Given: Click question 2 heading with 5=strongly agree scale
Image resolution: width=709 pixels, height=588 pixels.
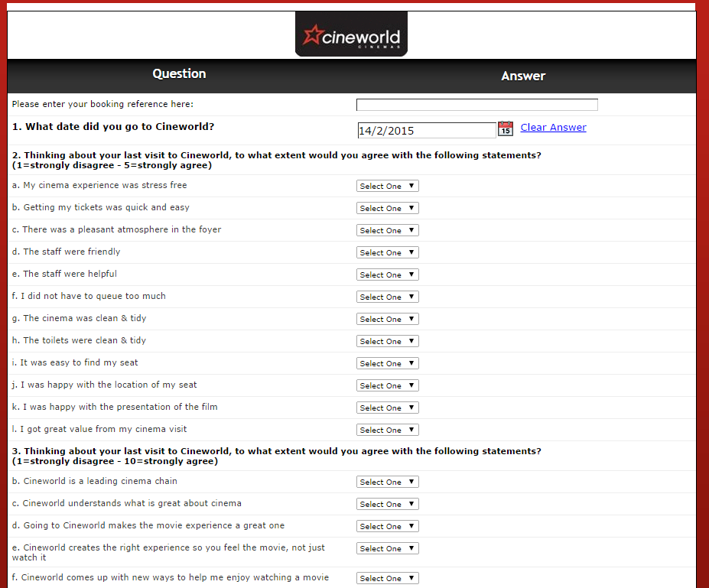Looking at the screenshot, I should (x=276, y=160).
